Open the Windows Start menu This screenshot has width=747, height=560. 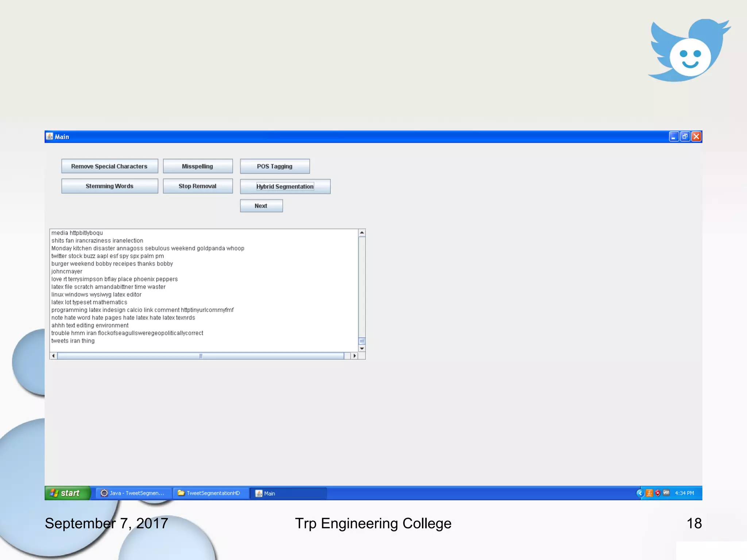point(67,493)
